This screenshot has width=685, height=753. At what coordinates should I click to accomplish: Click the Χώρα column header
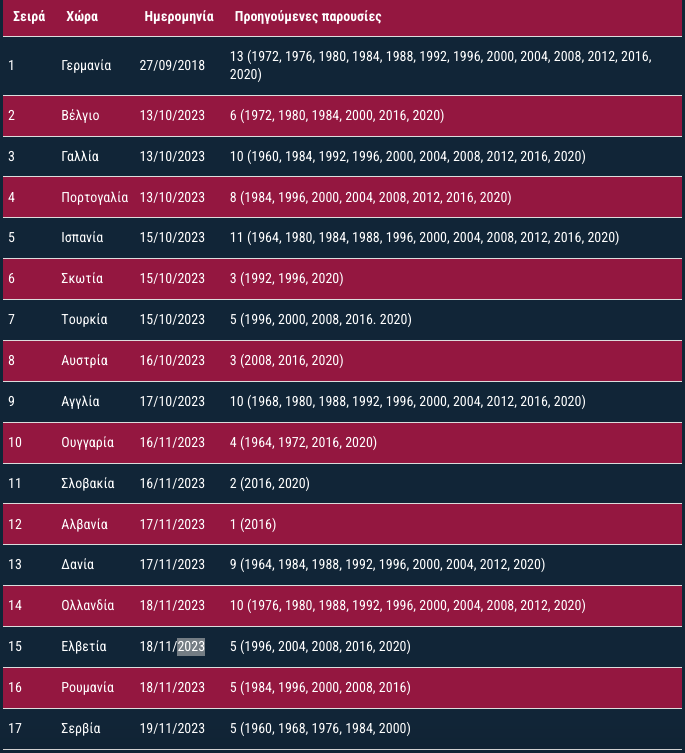(x=82, y=17)
